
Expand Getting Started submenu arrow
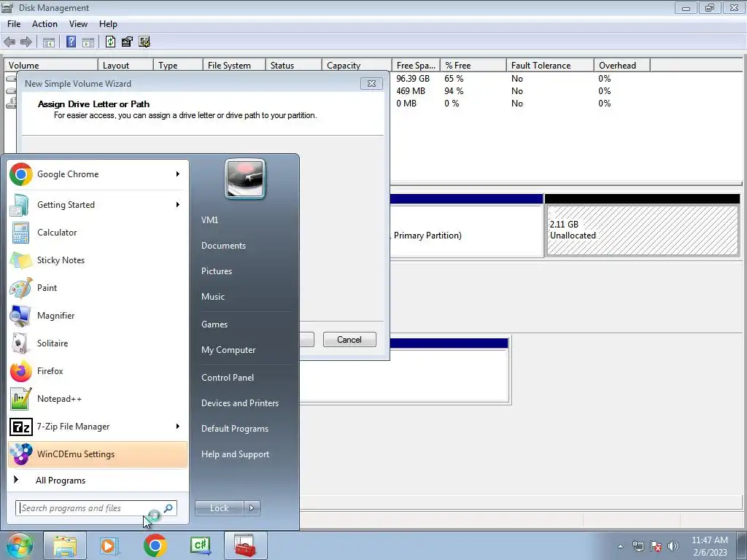click(x=178, y=205)
